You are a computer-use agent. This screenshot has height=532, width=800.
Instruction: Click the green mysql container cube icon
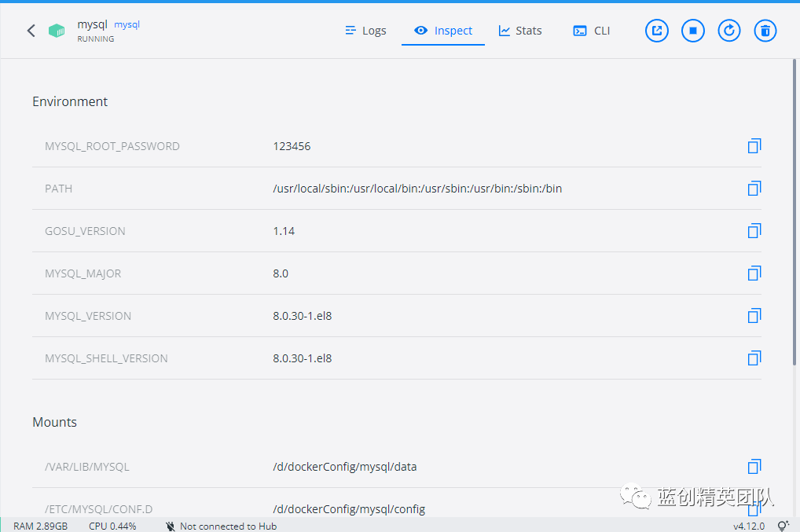pyautogui.click(x=57, y=31)
